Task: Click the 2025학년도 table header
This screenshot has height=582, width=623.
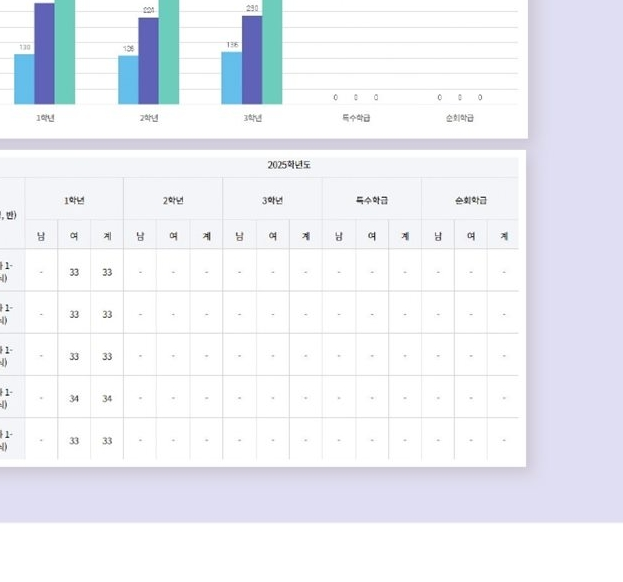Action: coord(289,165)
